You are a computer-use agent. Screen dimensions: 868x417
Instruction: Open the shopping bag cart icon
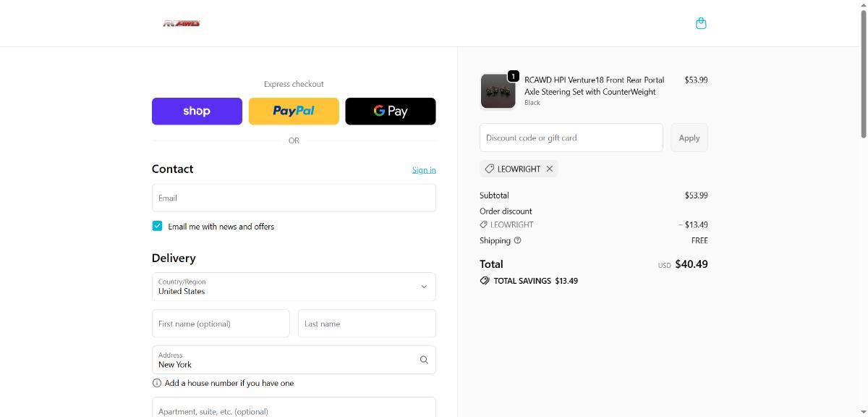point(700,23)
